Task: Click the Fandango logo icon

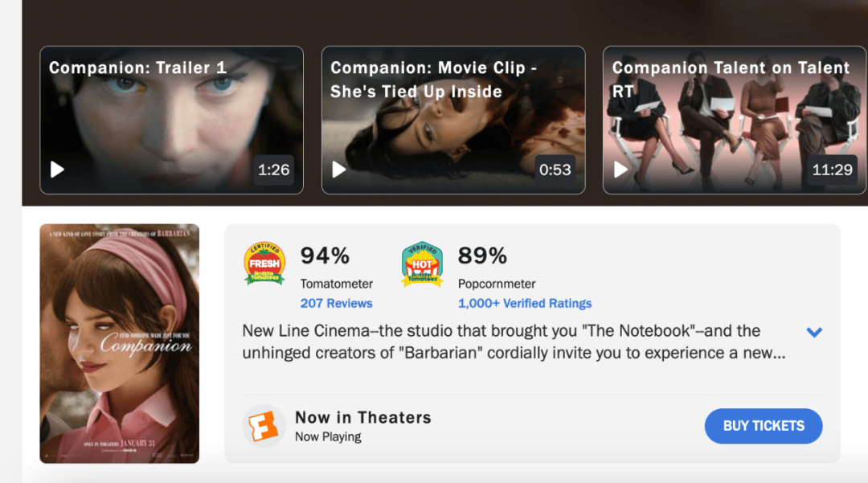Action: [264, 426]
